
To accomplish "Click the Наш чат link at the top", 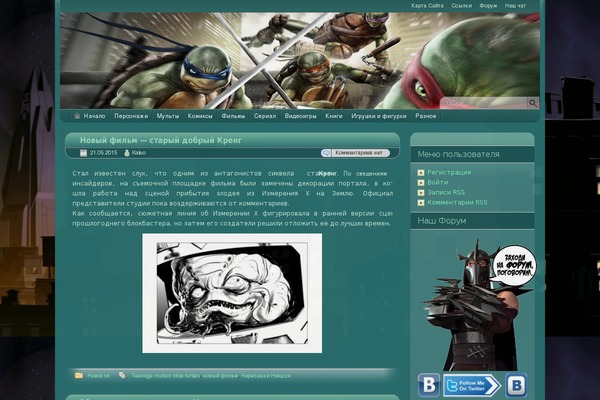I will (x=515, y=6).
